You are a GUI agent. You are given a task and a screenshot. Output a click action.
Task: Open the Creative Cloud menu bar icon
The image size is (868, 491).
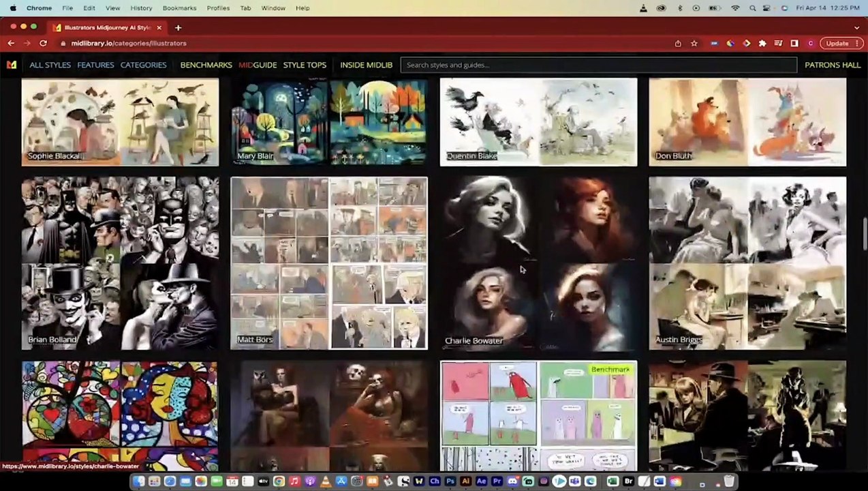(x=661, y=8)
